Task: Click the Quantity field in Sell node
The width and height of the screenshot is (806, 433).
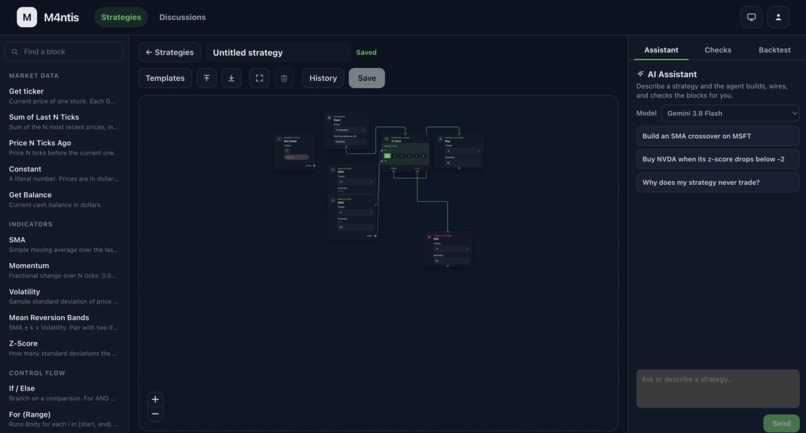Action: pyautogui.click(x=451, y=261)
